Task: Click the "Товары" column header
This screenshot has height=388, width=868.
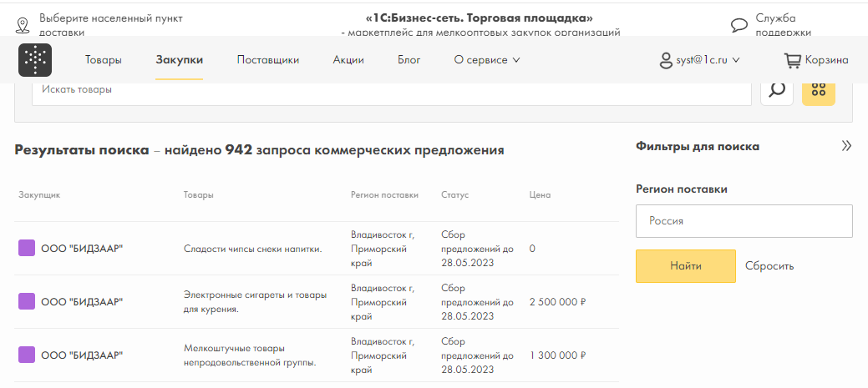Action: 199,194
